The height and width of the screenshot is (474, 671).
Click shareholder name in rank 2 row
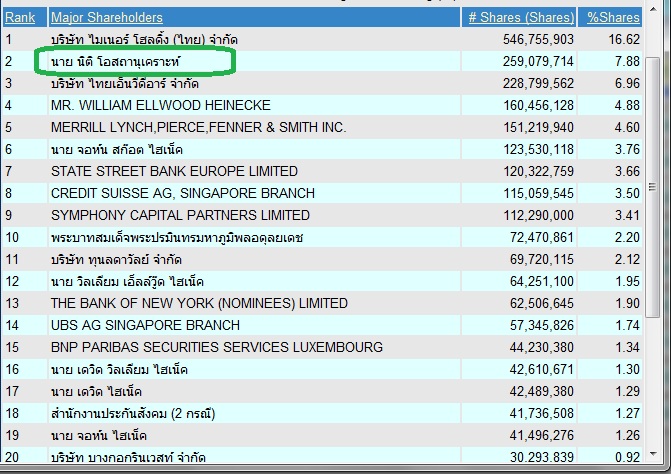(x=116, y=62)
